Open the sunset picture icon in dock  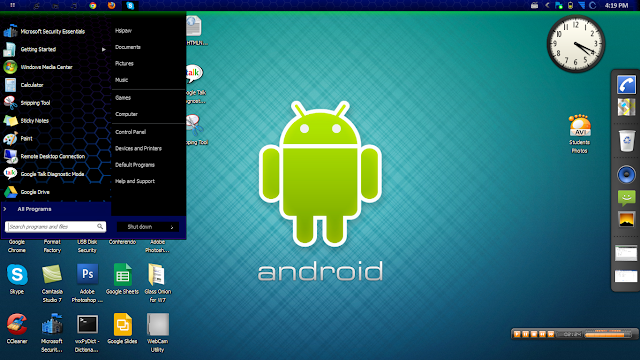[x=626, y=220]
